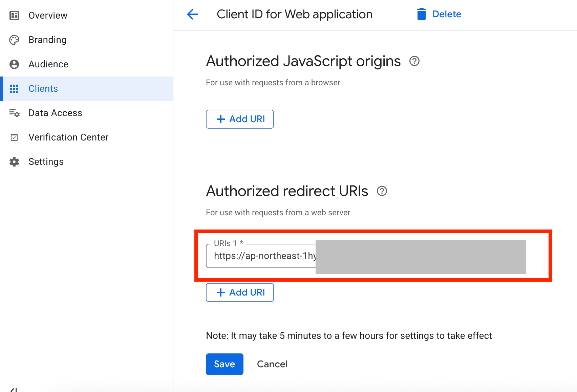Open the Overview menu item
The height and width of the screenshot is (392, 577).
click(48, 16)
